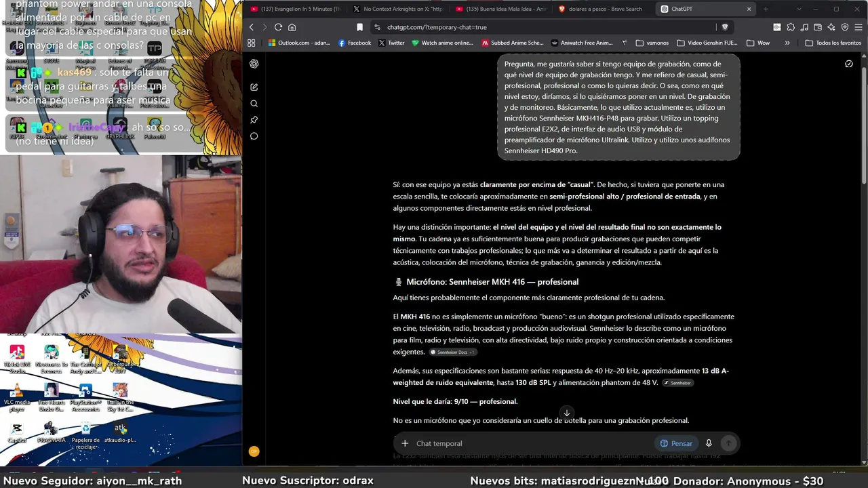Open the browser home page
This screenshot has height=488, width=868.
[292, 27]
